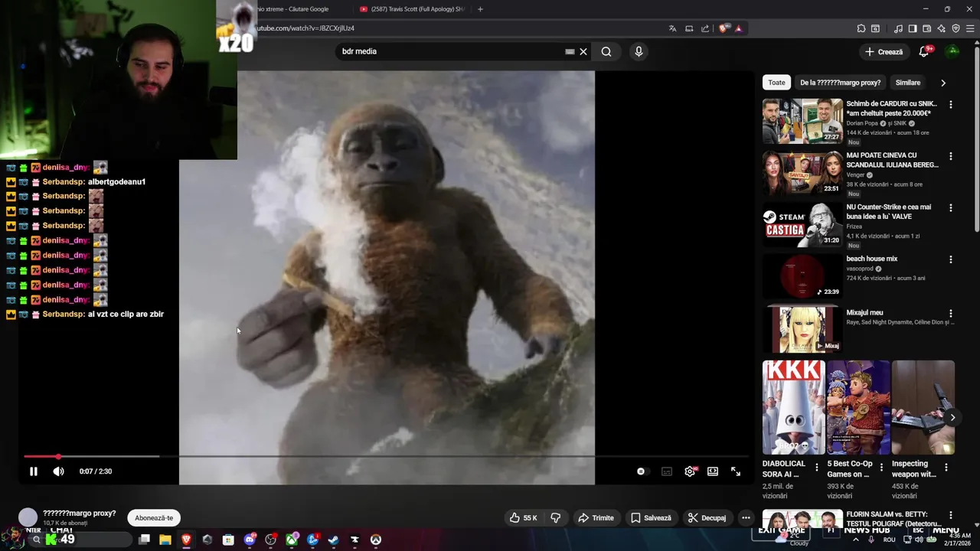Dislike the video
Screen dimensions: 980x551
[x=556, y=518]
